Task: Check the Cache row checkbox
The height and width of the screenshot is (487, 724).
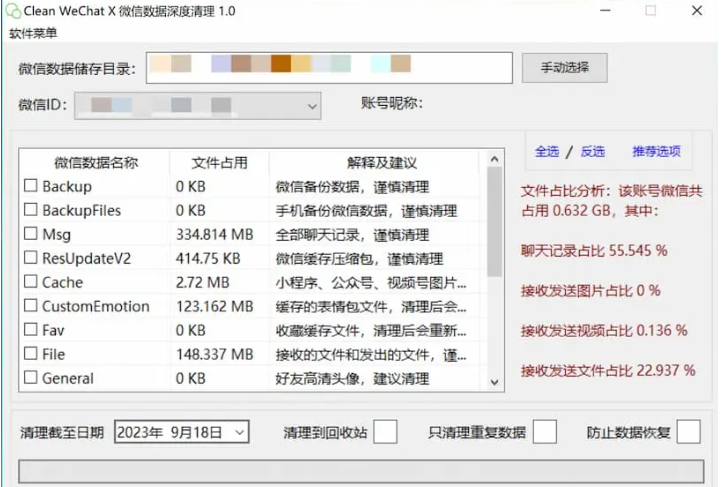Action: [x=30, y=282]
